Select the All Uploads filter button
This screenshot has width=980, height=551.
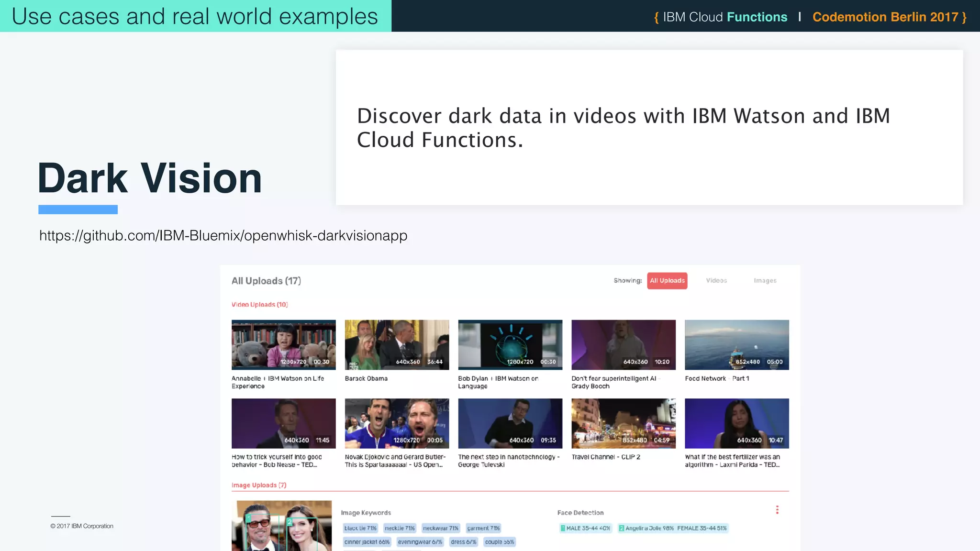(667, 281)
